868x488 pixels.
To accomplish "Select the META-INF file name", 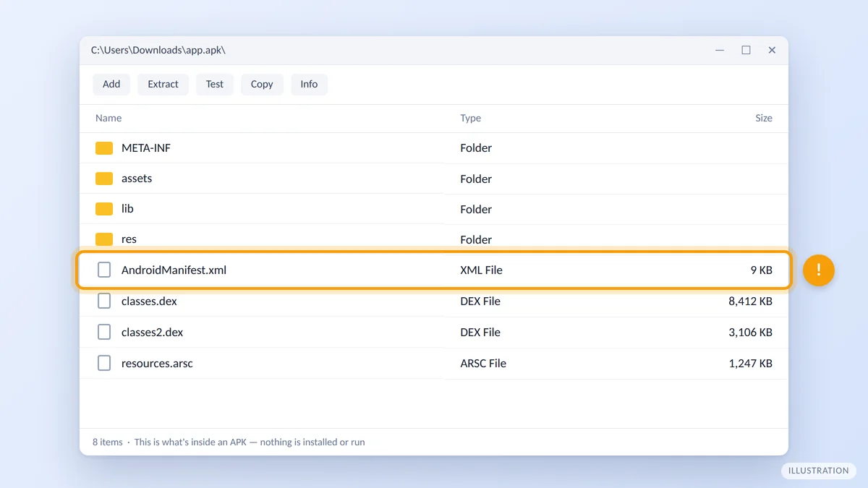I will click(146, 148).
